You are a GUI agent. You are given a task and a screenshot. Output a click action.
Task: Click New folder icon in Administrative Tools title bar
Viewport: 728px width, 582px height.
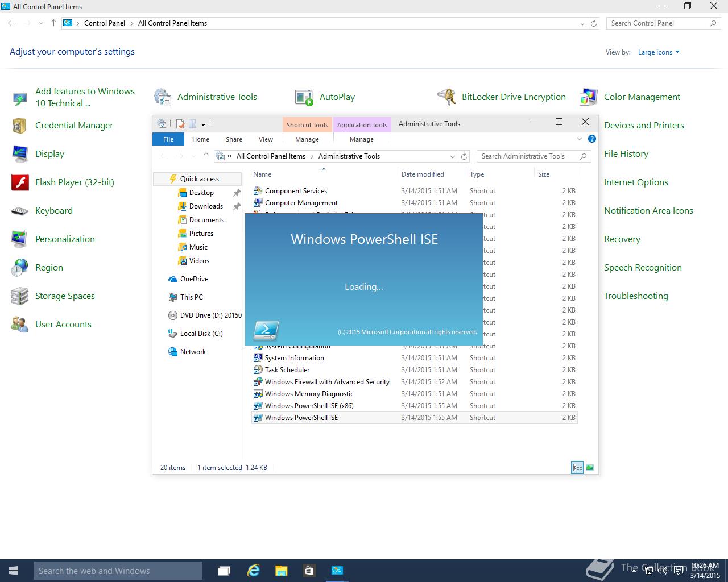click(x=193, y=124)
